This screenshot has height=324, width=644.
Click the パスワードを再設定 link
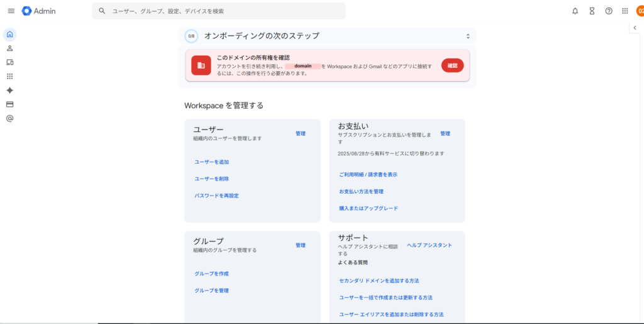(216, 196)
